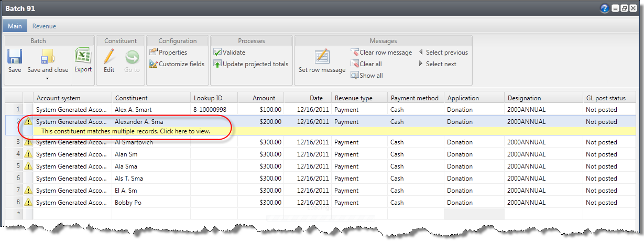The width and height of the screenshot is (644, 241).
Task: Click the multiple records match message link
Action: (x=125, y=131)
